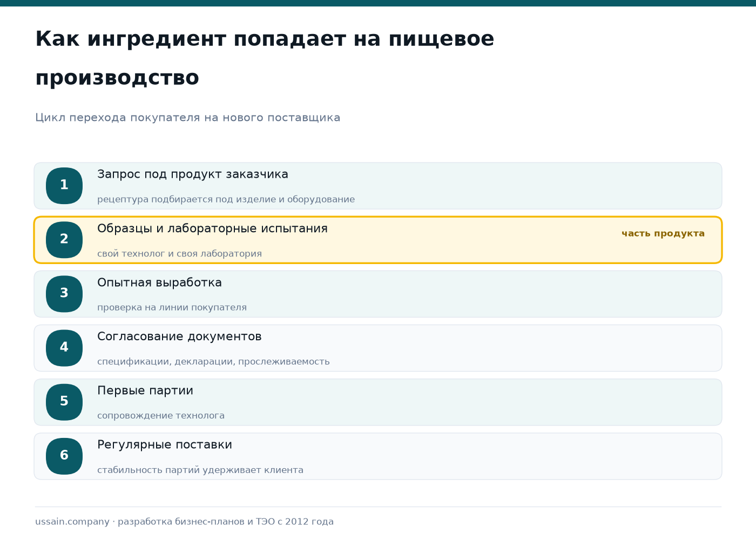Click the "ussain.company" footer line
756x540 pixels.
pos(185,522)
